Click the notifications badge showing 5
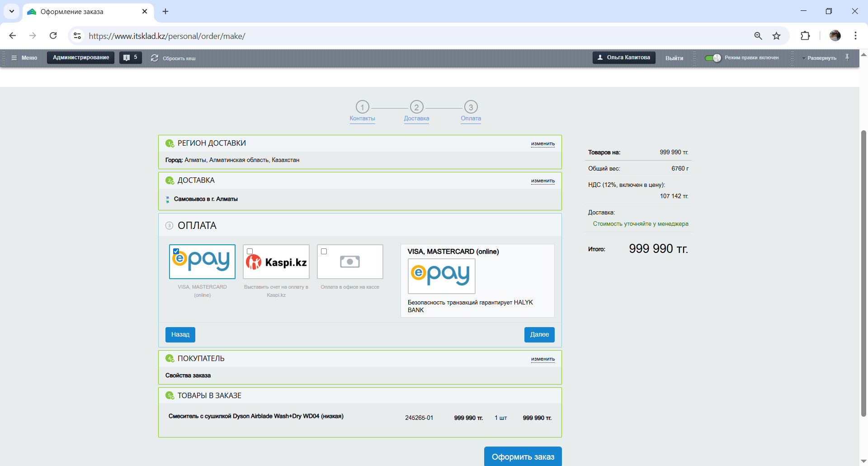The width and height of the screenshot is (868, 466). pyautogui.click(x=131, y=57)
